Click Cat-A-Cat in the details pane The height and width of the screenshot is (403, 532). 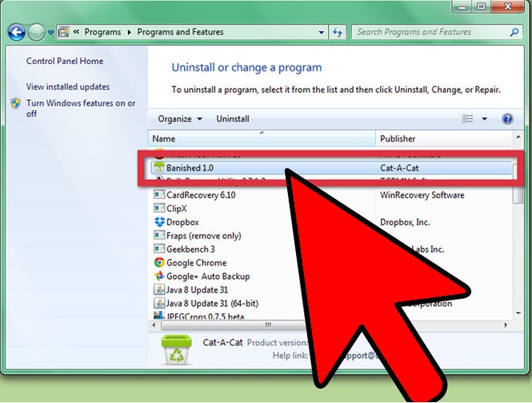[222, 342]
